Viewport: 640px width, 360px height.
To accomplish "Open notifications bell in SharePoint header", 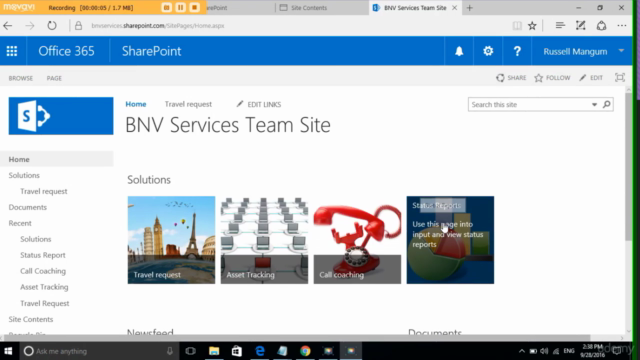I will [459, 51].
